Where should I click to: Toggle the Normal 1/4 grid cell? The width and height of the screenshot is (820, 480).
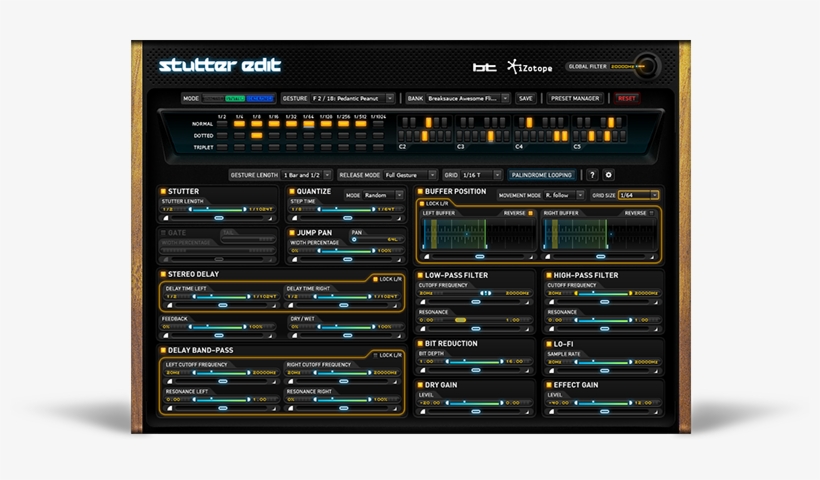[x=240, y=124]
